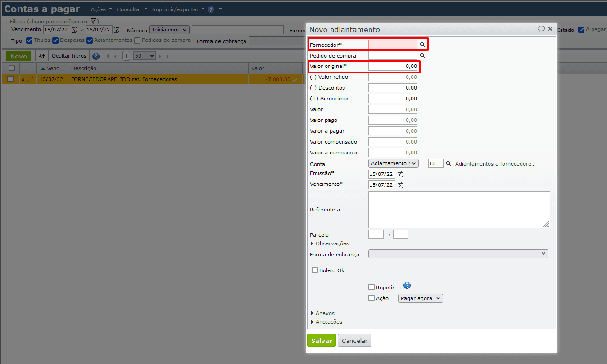Go to the previous page of results

115,56
